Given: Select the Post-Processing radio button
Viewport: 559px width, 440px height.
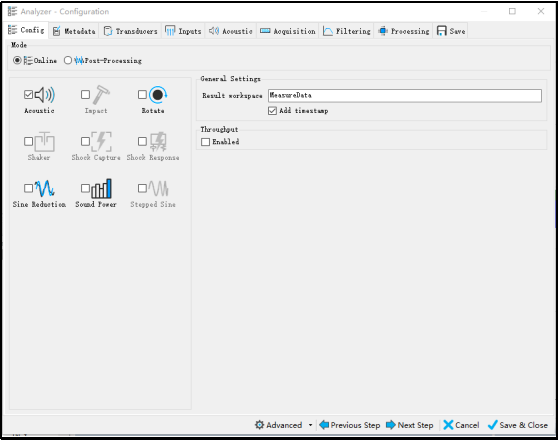Looking at the screenshot, I should [68, 60].
